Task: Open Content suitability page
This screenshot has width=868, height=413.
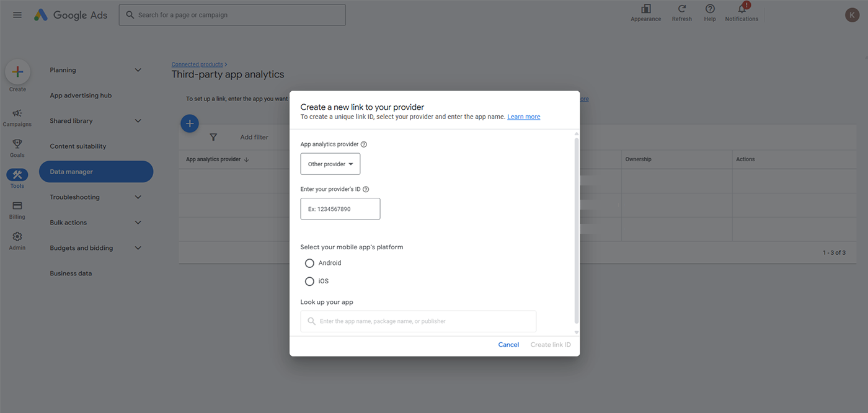Action: pos(78,146)
